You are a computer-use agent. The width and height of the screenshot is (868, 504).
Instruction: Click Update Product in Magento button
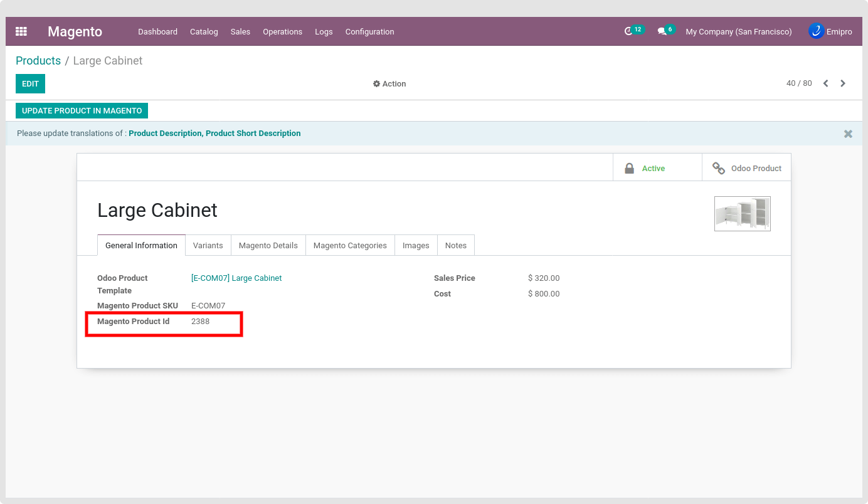tap(82, 111)
